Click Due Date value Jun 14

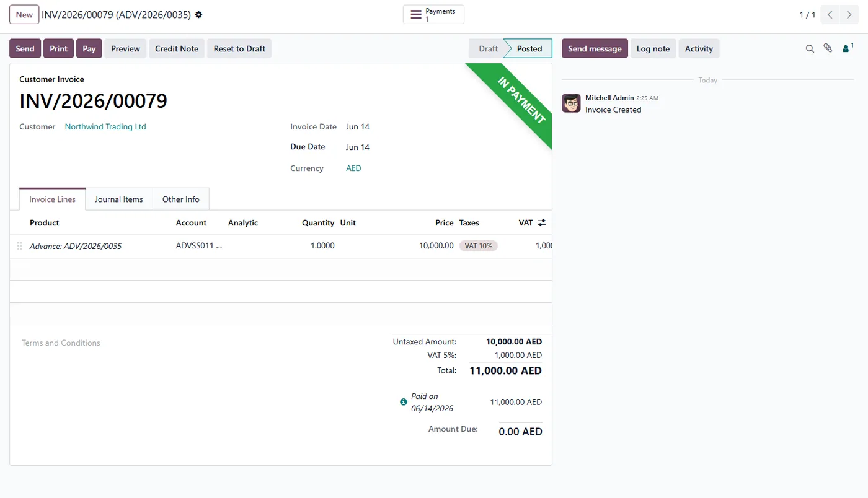(358, 147)
